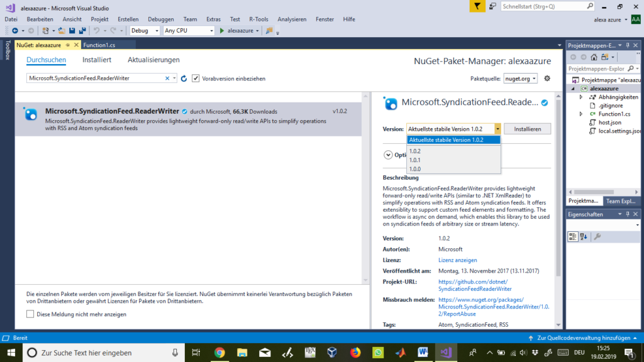Open the Extras menu
This screenshot has width=644, height=362.
213,19
